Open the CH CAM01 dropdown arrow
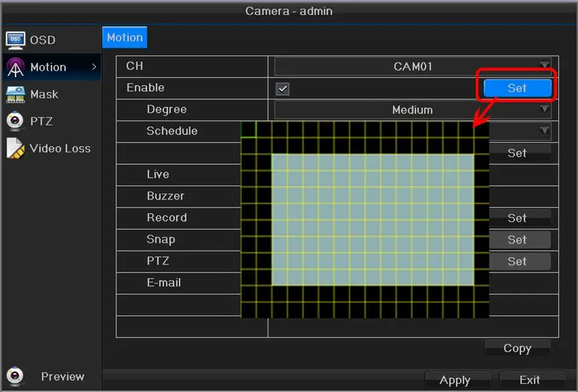Viewport: 578px width, 392px height. (545, 66)
